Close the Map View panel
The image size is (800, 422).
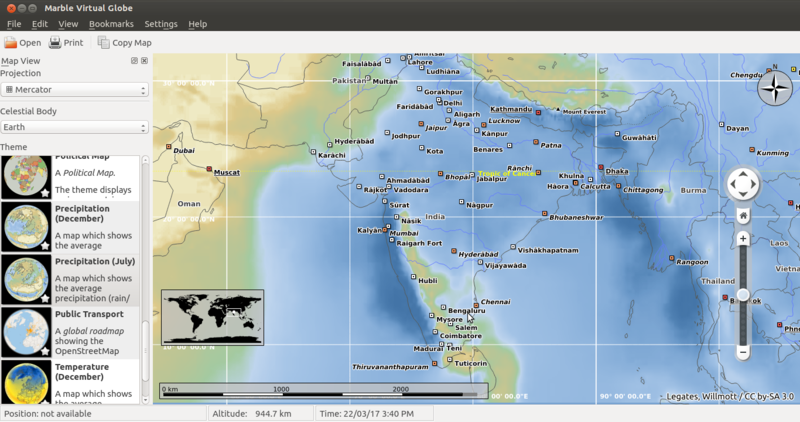coord(144,61)
